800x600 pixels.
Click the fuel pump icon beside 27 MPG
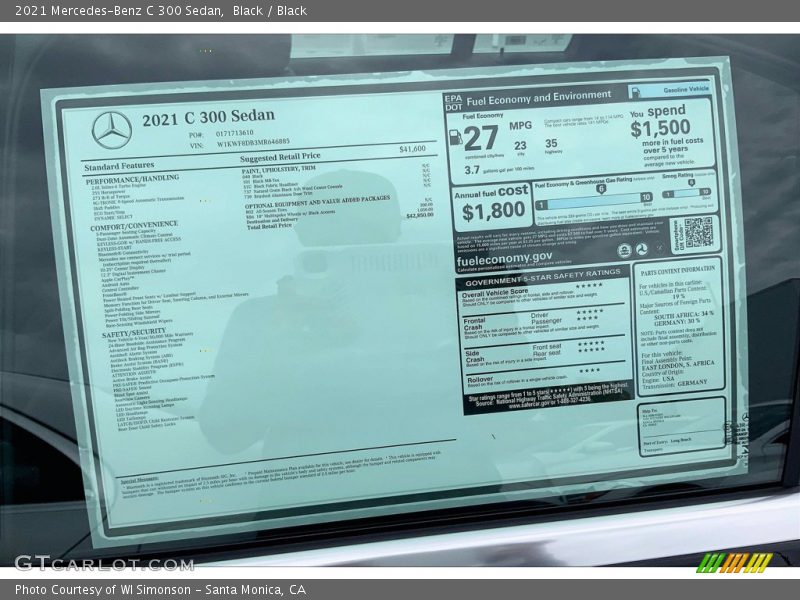pyautogui.click(x=455, y=137)
